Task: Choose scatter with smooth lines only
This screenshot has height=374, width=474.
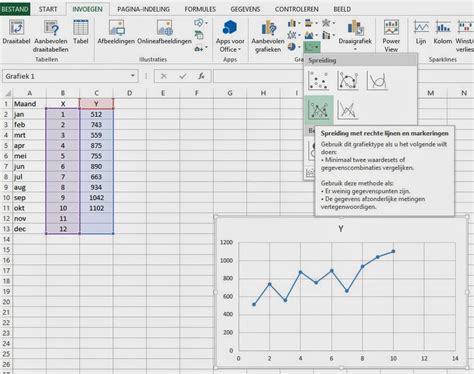Action: [377, 80]
